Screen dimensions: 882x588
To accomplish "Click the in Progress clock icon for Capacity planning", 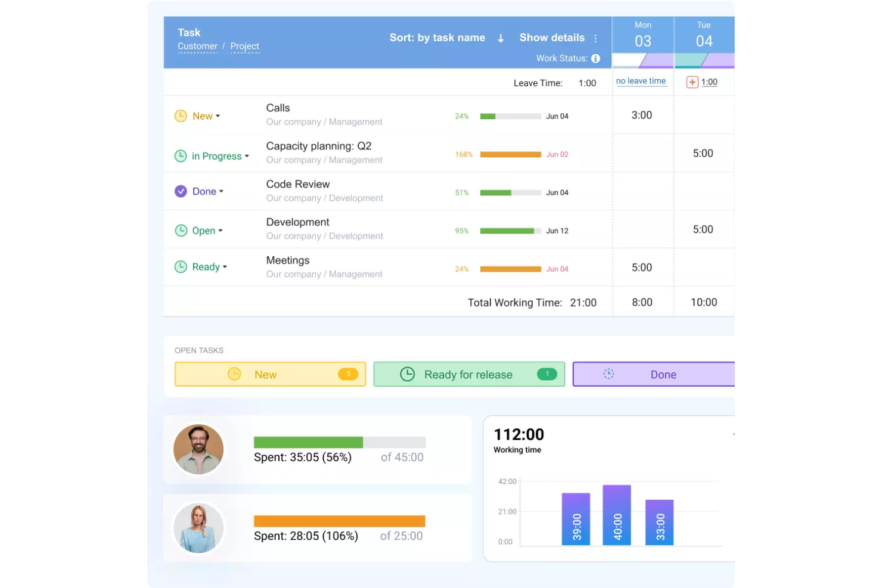I will coord(181,155).
